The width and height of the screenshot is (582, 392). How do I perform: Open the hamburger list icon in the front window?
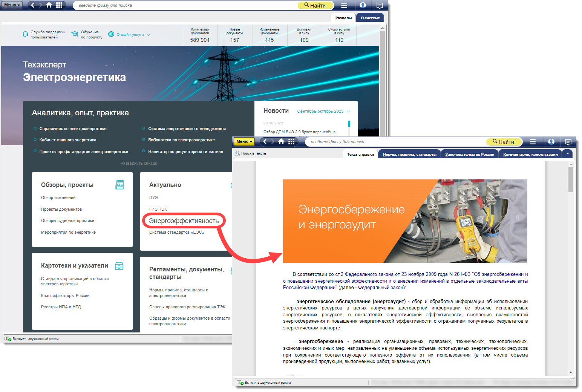533,142
